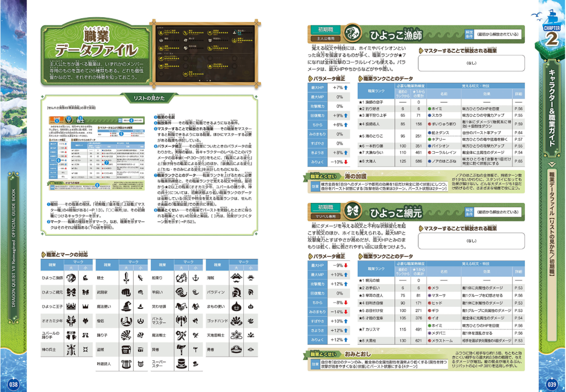Viewport: 566px width, 392px height.
Task: Click the まもの使い slime mark icon
Action: tap(237, 306)
